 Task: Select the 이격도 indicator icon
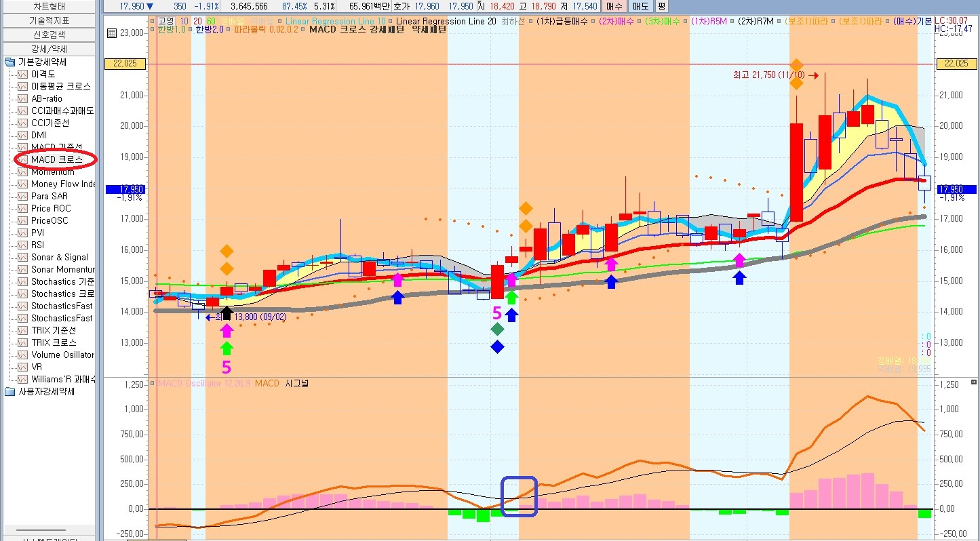[22, 75]
